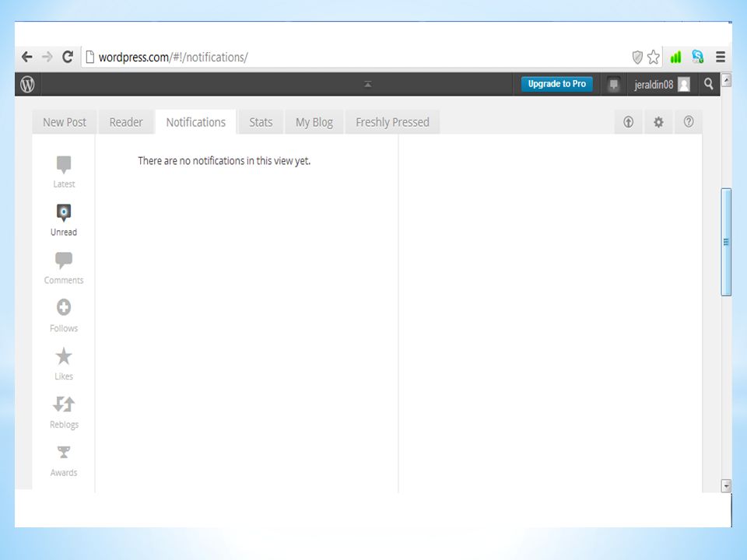Open help with the question mark icon
Viewport: 747px width, 560px height.
[689, 122]
